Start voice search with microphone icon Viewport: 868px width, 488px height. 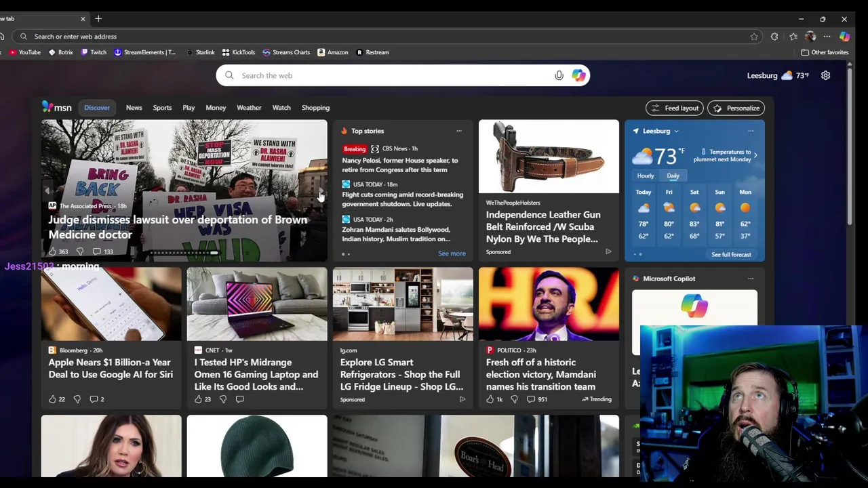[x=559, y=75]
